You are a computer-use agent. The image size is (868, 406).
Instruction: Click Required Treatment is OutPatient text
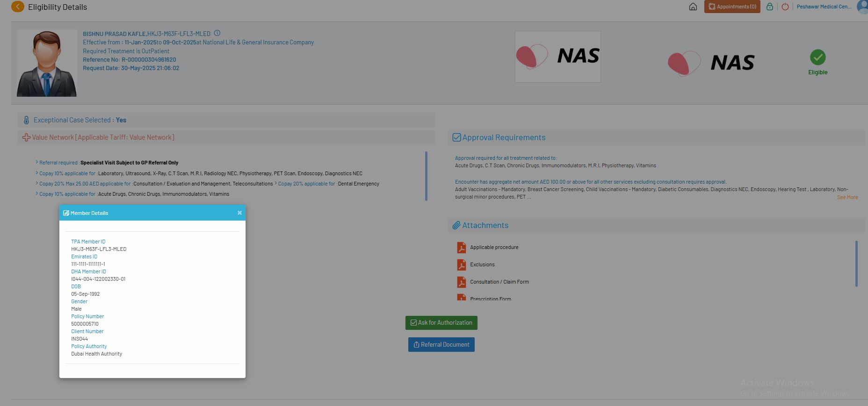pos(126,51)
